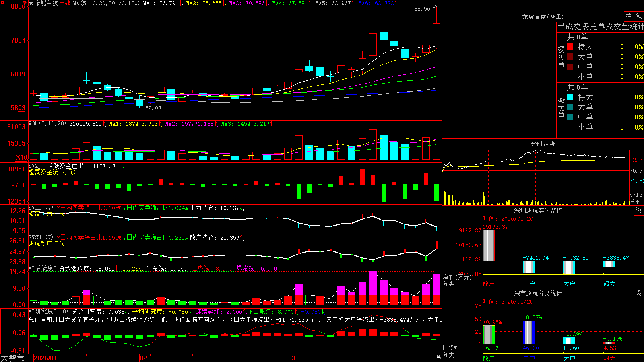Click the 大户 bar showing -7932.85

(569, 267)
